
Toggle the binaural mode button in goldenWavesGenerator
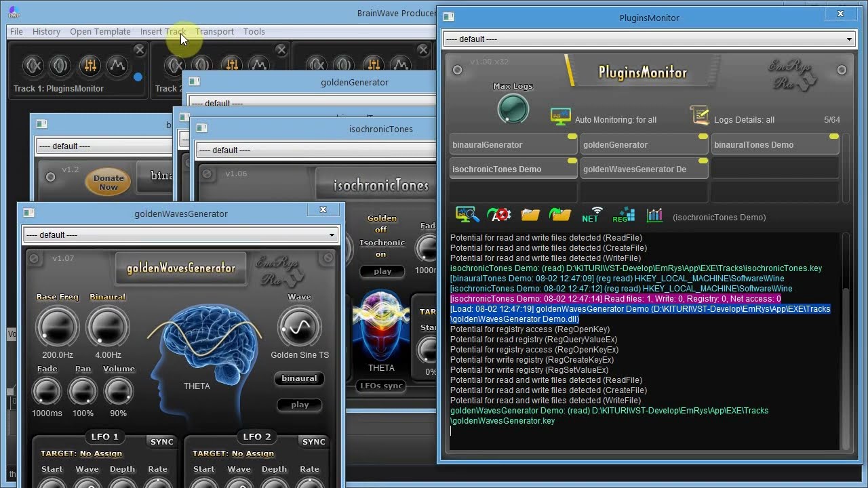[x=299, y=379]
